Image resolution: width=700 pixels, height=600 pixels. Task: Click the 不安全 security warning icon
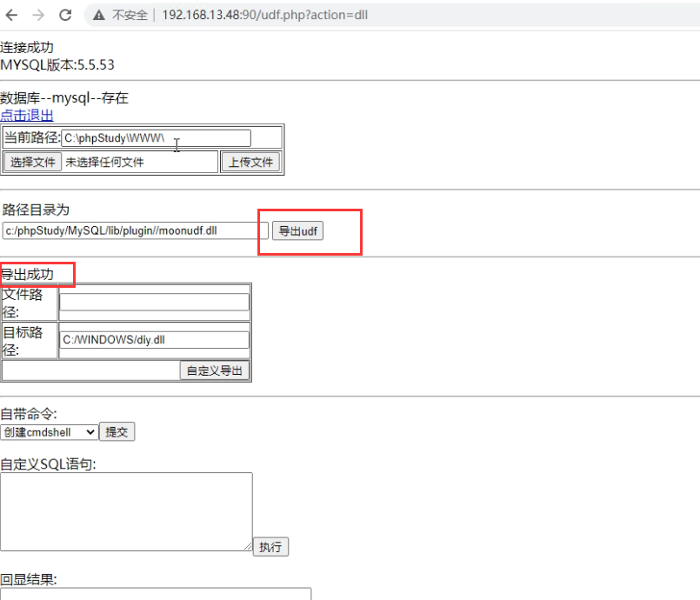[99, 15]
